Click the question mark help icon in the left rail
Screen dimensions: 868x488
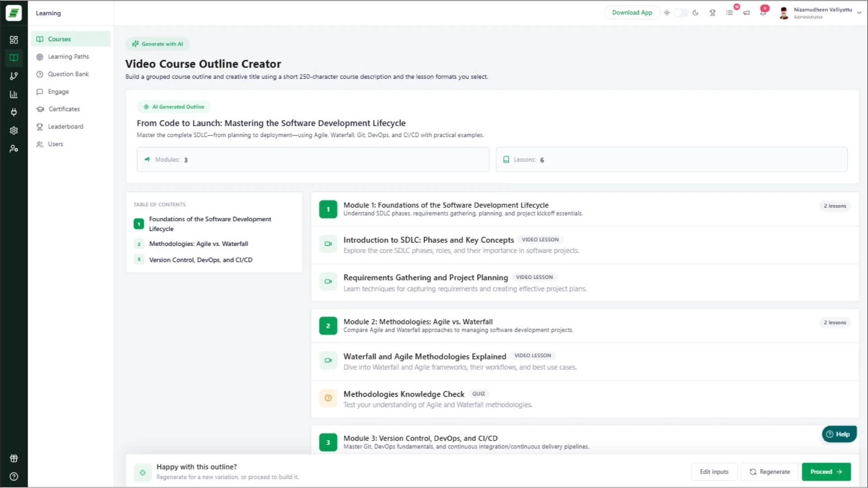coord(14,476)
